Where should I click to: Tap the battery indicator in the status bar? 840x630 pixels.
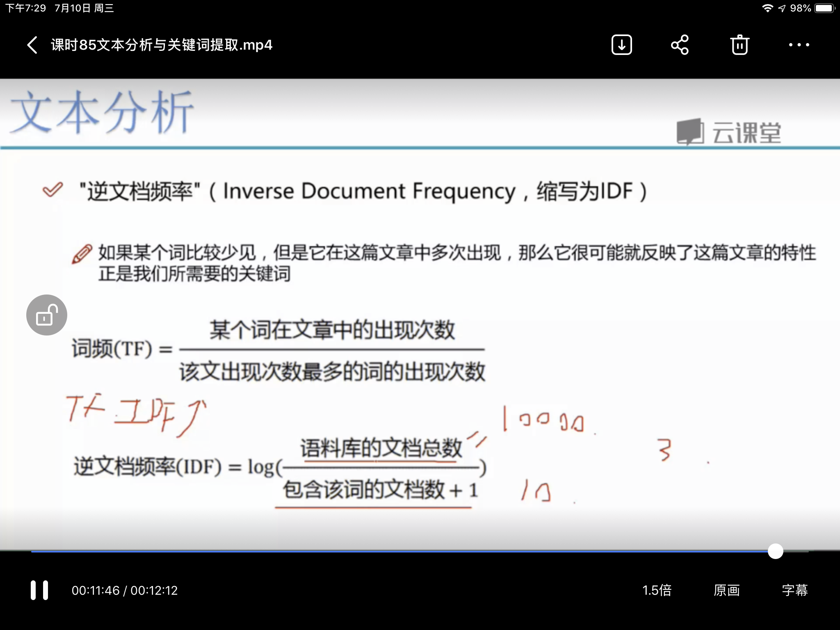(825, 8)
